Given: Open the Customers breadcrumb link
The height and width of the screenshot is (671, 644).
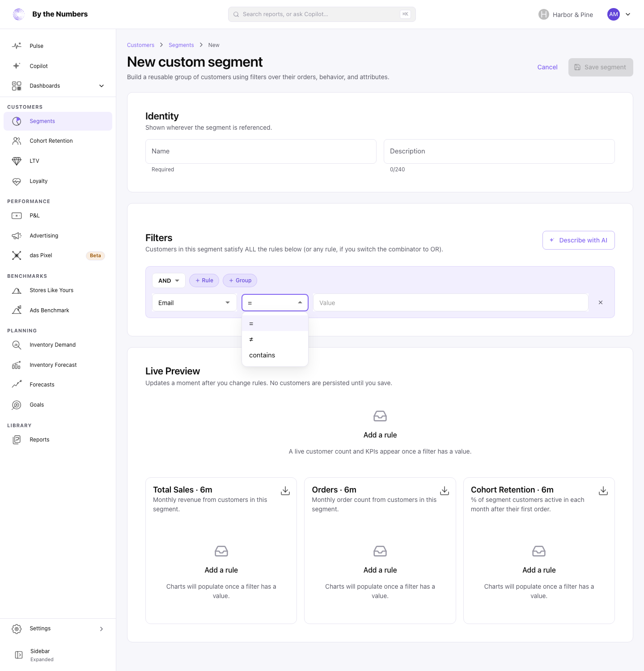Looking at the screenshot, I should 140,45.
